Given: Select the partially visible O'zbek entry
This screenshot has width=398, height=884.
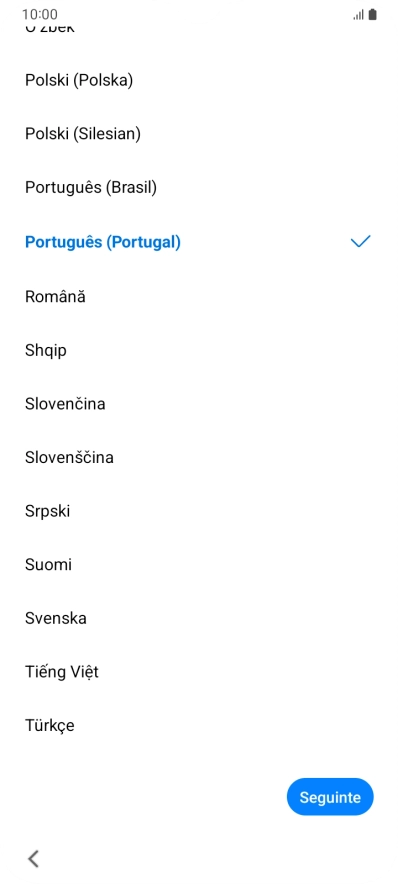Looking at the screenshot, I should coord(50,28).
